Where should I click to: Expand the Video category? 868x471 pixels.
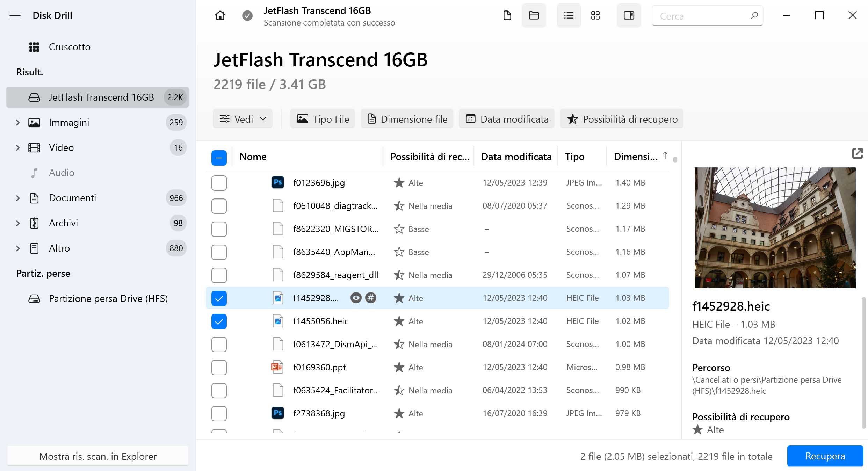coord(18,147)
